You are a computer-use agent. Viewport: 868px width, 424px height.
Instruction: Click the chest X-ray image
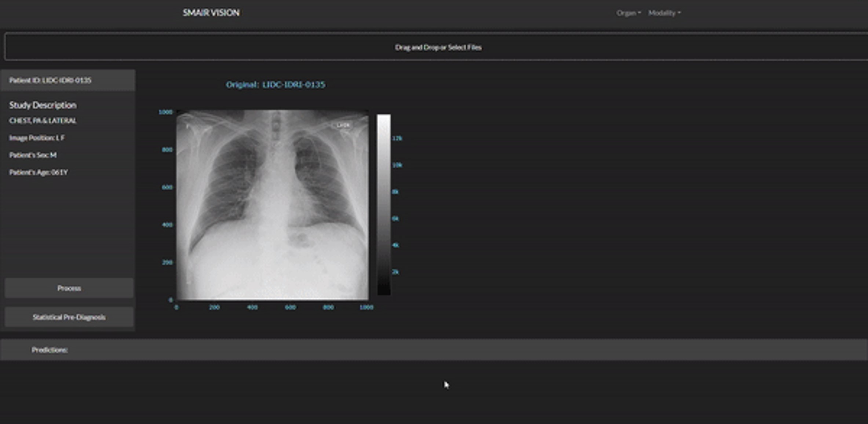272,205
